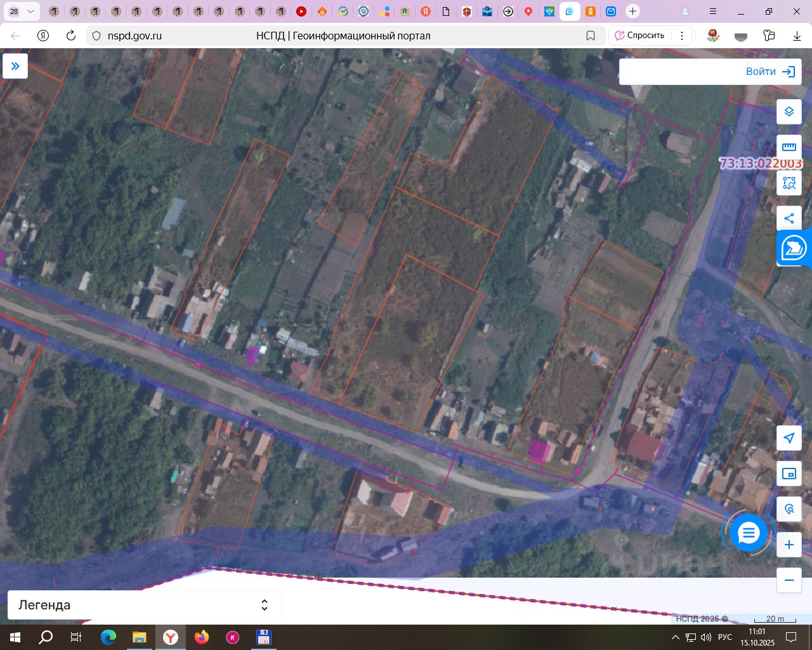Open a new browser tab
The width and height of the screenshot is (812, 650).
tap(632, 11)
